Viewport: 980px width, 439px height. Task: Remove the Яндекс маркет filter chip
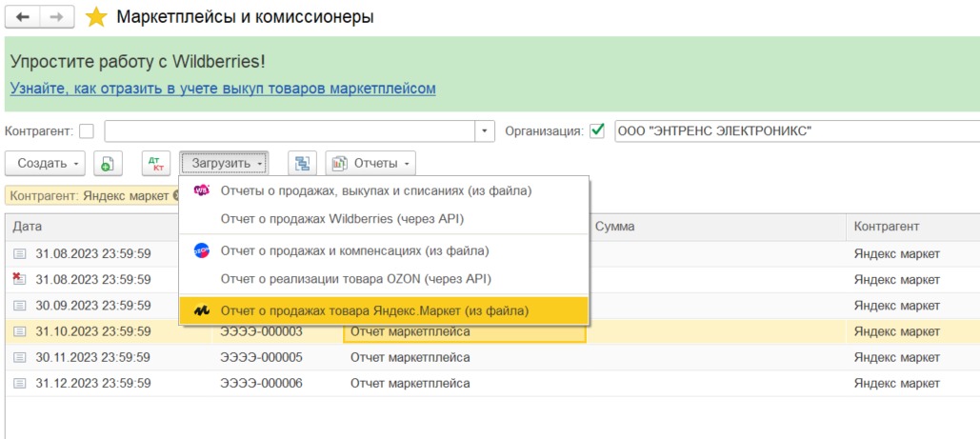tap(176, 195)
